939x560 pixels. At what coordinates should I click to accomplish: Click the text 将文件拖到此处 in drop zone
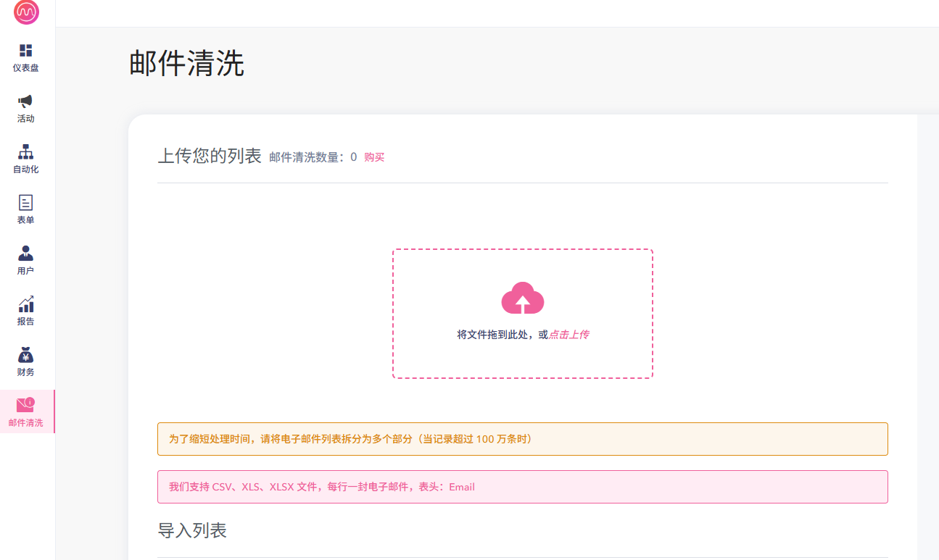point(496,335)
